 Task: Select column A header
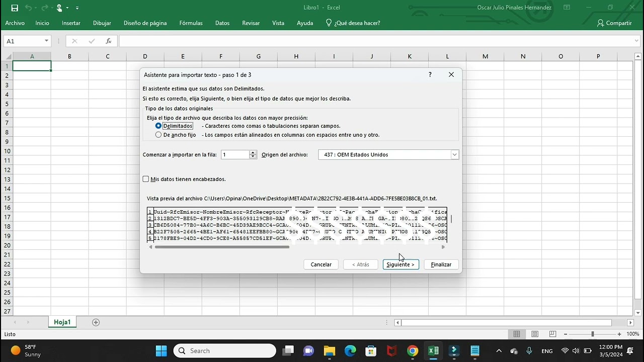coord(32,56)
